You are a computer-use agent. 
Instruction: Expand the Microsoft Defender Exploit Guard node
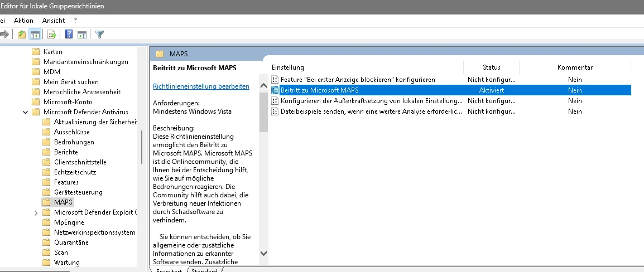(36, 212)
